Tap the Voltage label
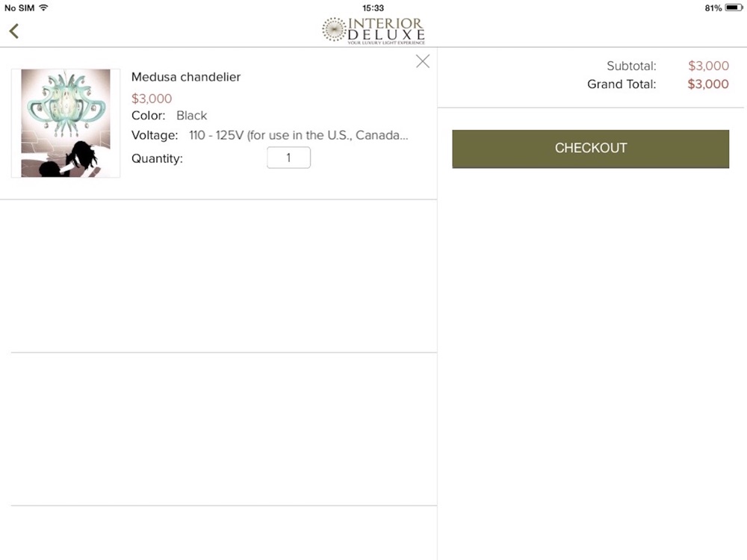The height and width of the screenshot is (560, 747). [155, 135]
